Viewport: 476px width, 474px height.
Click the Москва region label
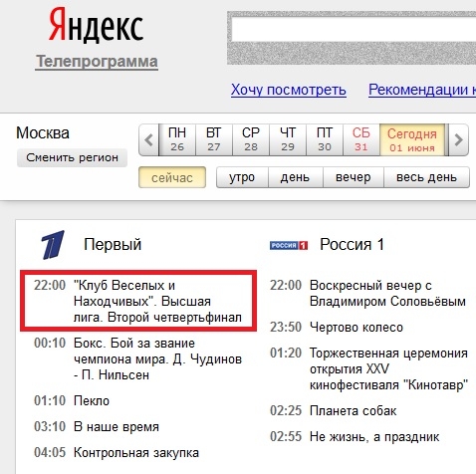tap(43, 133)
